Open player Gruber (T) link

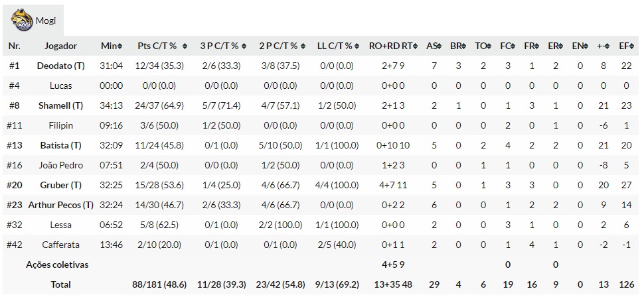[60, 185]
